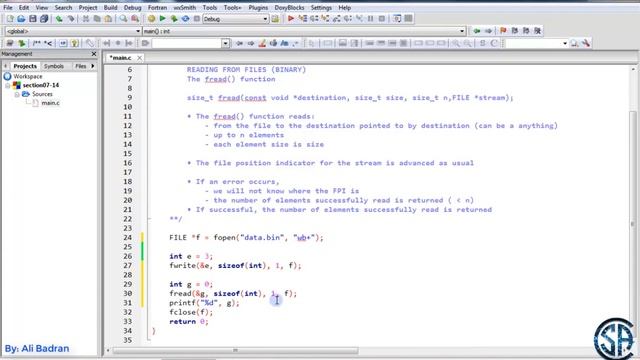Viewport: 640px width, 360px height.
Task: Close the *main.c editor tab
Action: (x=139, y=58)
